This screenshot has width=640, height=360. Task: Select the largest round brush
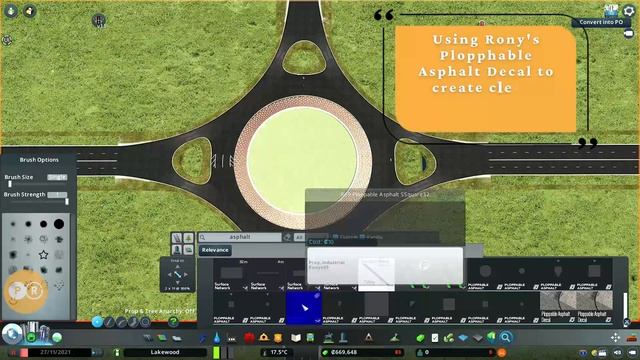tap(59, 224)
